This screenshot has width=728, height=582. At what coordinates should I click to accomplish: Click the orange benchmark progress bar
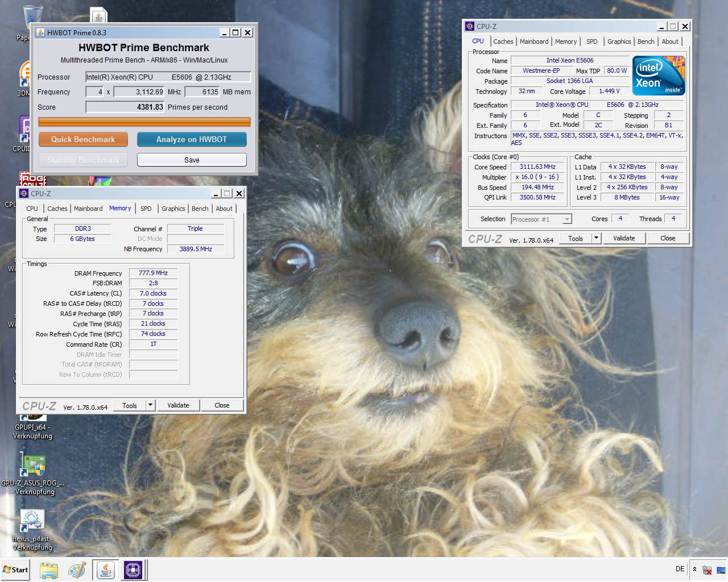144,122
